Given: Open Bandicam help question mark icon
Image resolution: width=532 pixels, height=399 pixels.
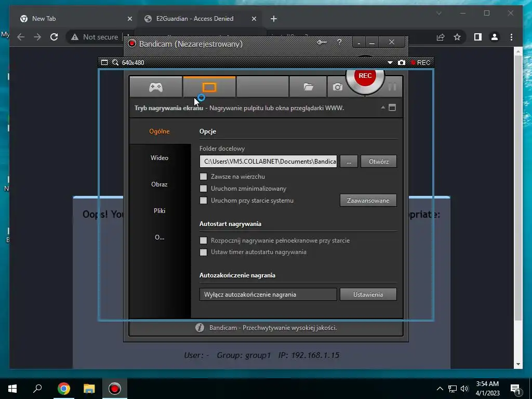Looking at the screenshot, I should click(x=339, y=43).
